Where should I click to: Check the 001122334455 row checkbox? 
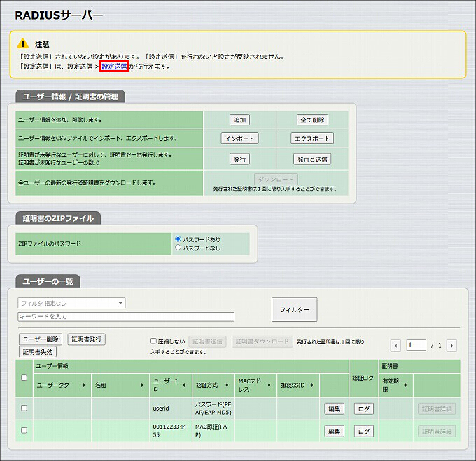coord(24,430)
